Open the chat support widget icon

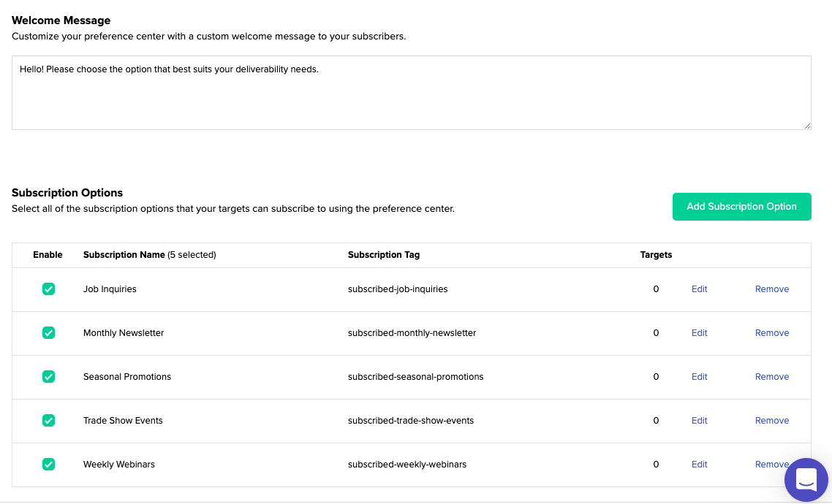pos(806,480)
